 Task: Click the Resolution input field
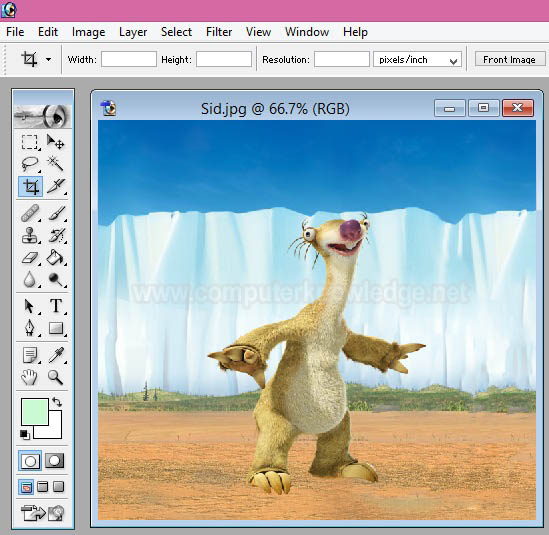342,59
